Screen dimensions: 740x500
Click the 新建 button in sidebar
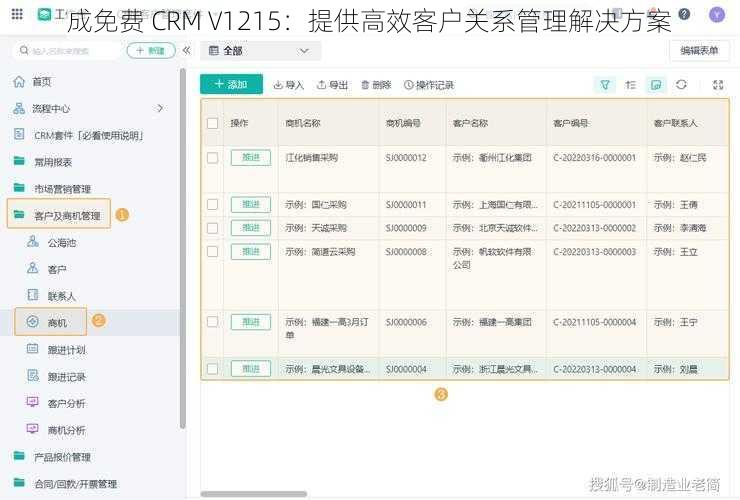151,51
